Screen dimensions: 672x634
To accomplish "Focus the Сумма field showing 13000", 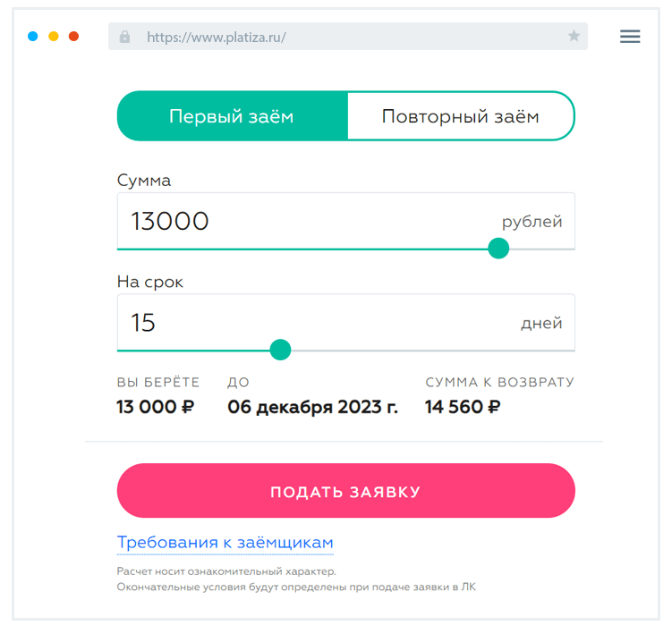I will [x=304, y=221].
